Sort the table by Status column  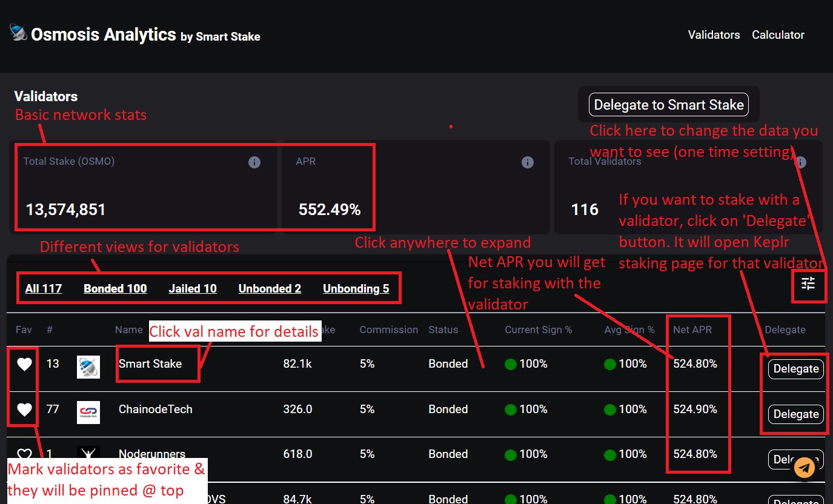(x=443, y=330)
